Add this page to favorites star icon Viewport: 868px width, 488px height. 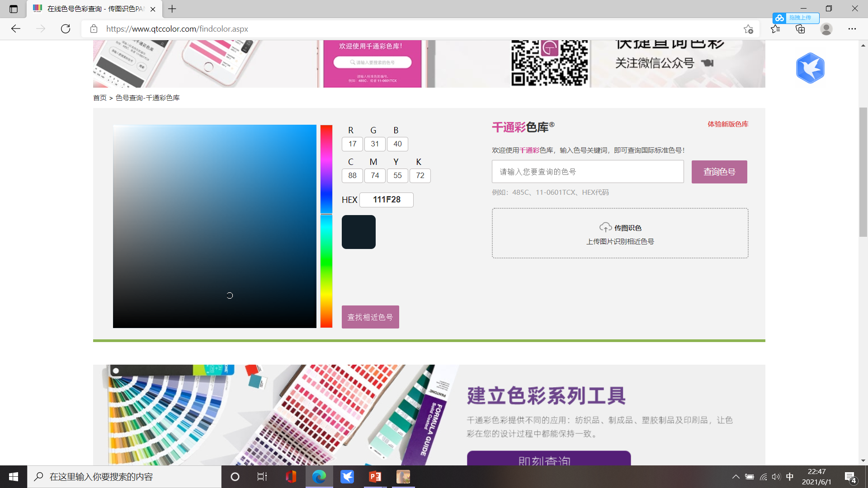coord(748,29)
